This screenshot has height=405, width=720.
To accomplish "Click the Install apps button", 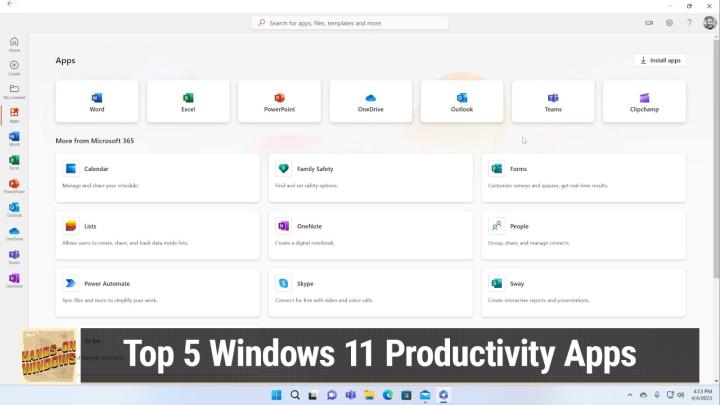I will coord(660,60).
